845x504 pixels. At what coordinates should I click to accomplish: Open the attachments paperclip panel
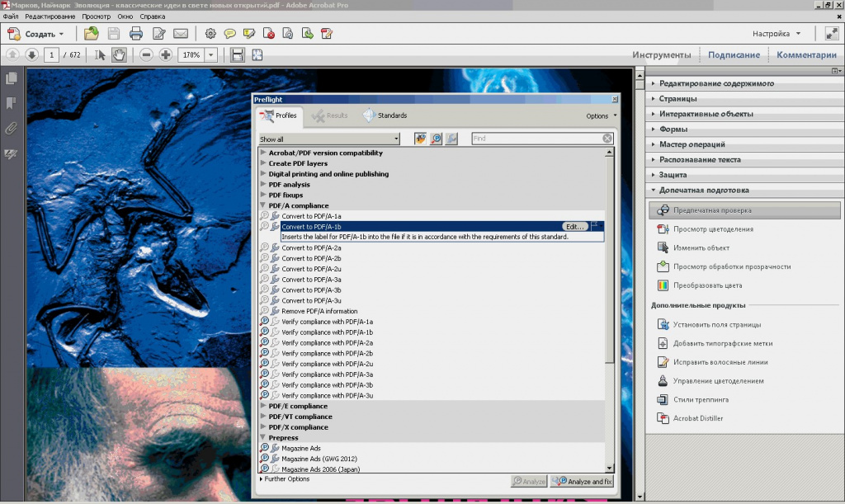pos(11,129)
